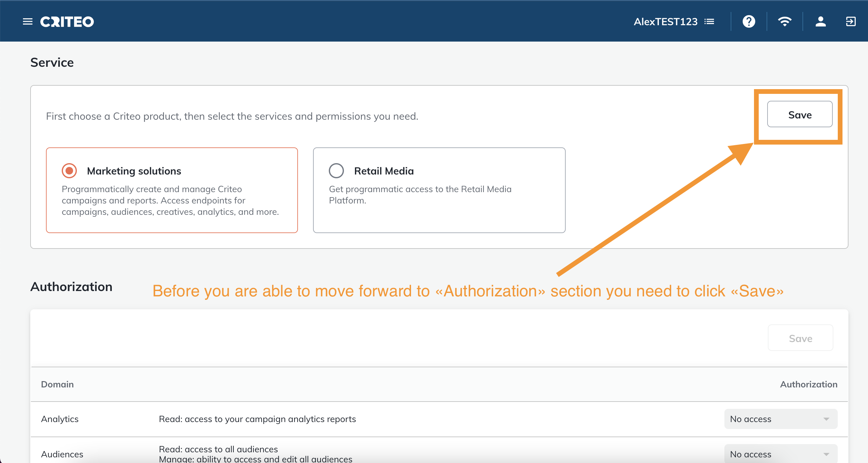Click the disabled Save in Authorization
This screenshot has width=868, height=463.
point(800,338)
